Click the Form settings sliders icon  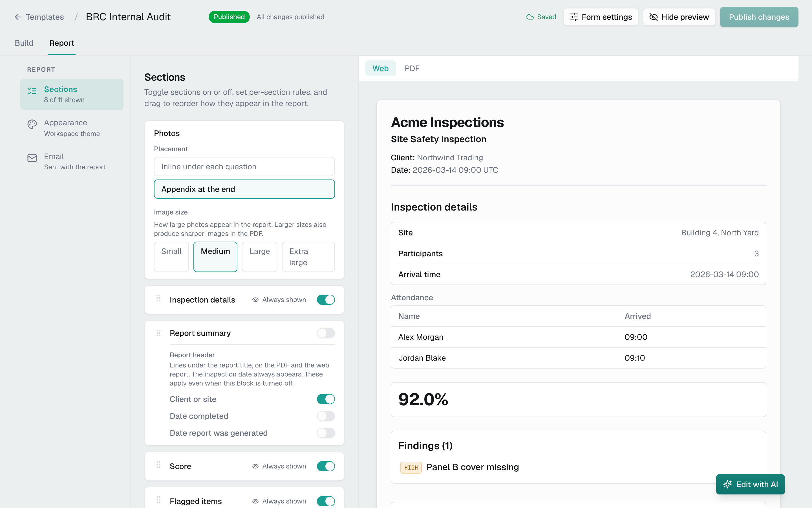pos(574,17)
